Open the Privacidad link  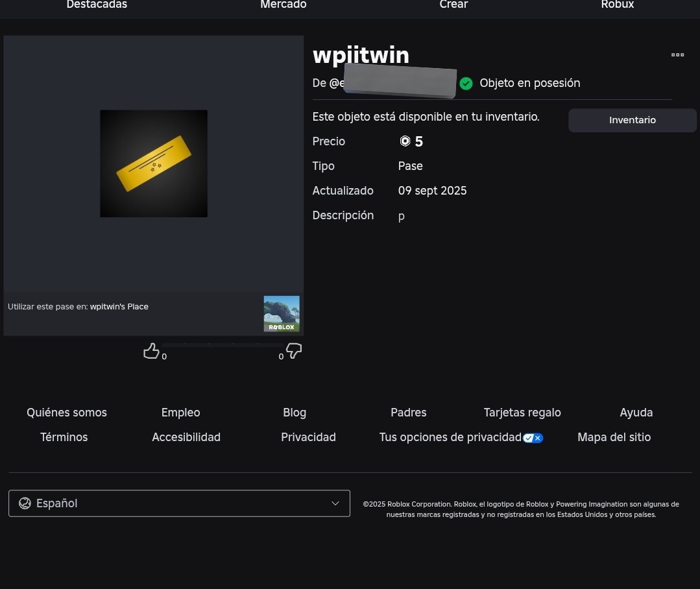[309, 437]
